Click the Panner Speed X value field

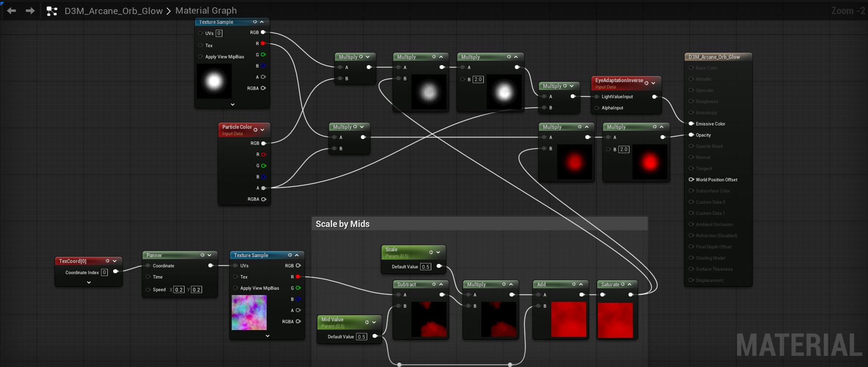[x=179, y=290]
